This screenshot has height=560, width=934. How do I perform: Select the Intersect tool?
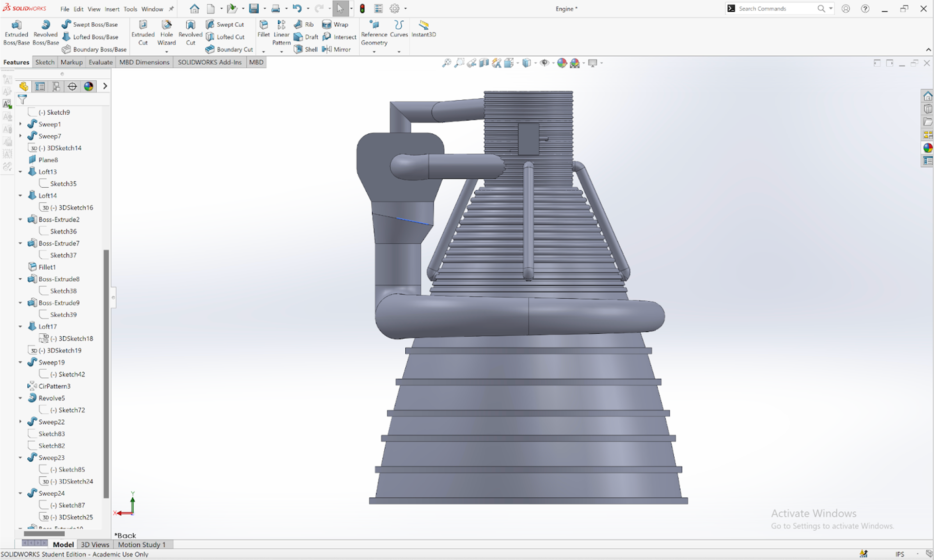click(x=339, y=37)
